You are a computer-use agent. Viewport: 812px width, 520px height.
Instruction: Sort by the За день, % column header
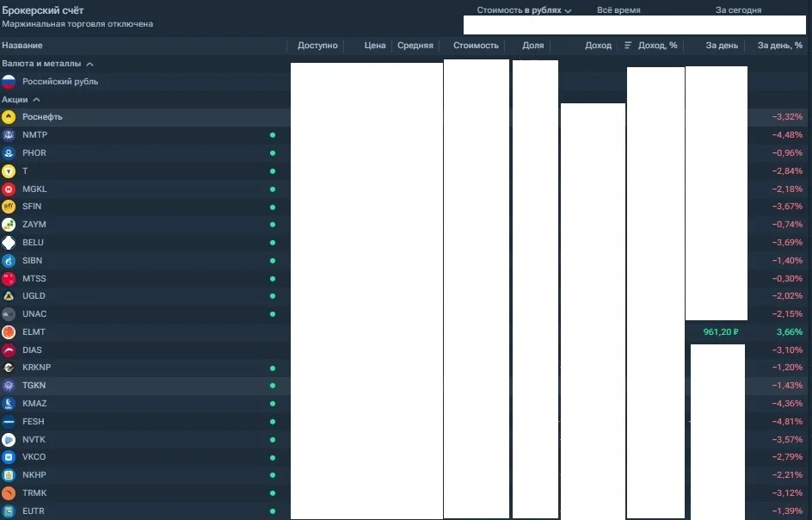[780, 46]
